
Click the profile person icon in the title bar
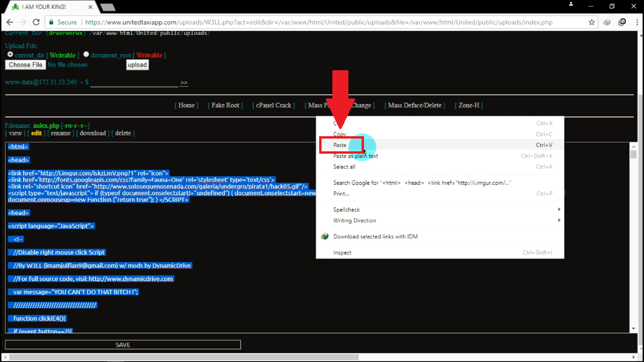(570, 4)
